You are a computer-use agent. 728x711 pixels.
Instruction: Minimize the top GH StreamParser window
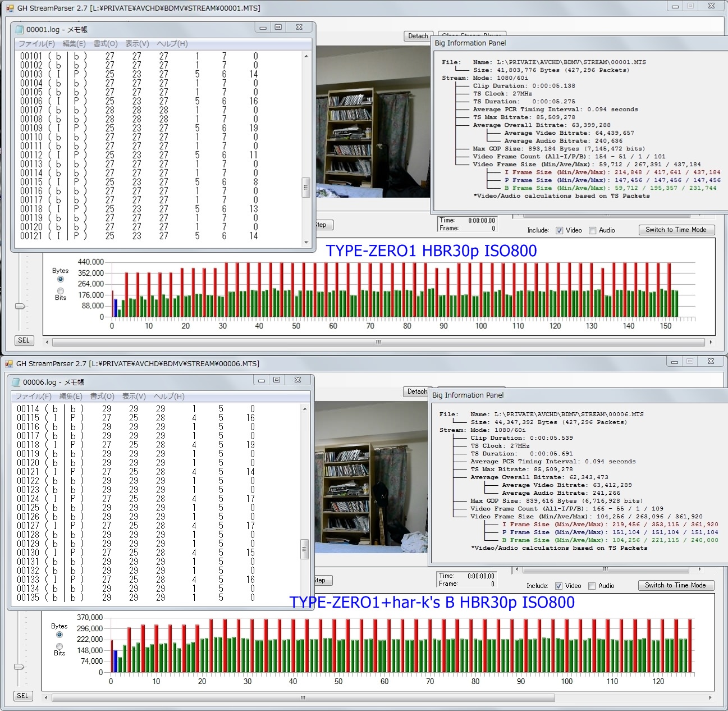tap(675, 6)
